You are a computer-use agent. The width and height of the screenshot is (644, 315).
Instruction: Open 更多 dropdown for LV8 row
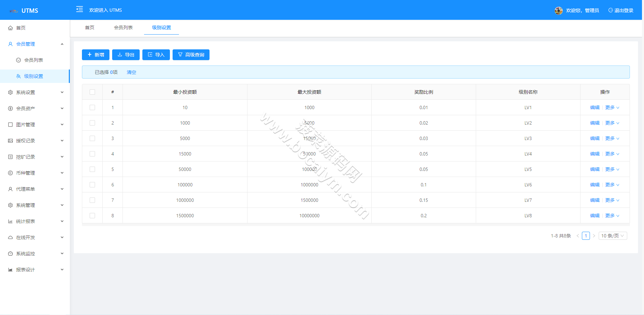point(612,216)
